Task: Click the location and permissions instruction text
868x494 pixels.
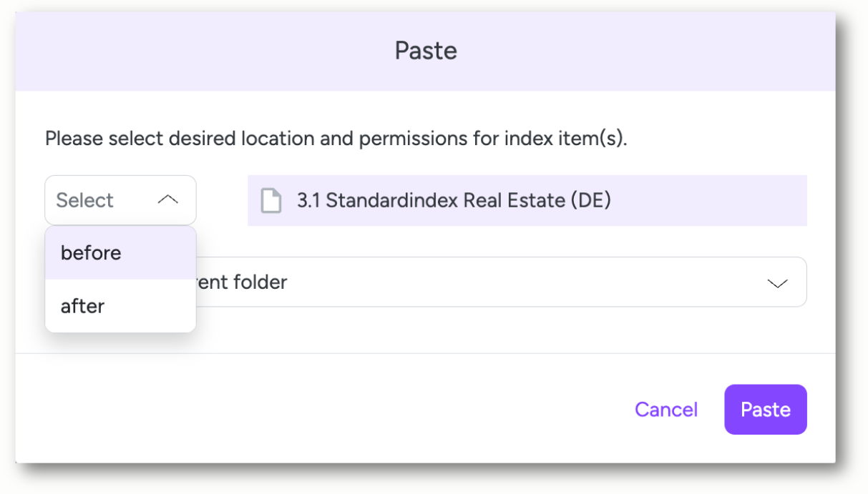Action: click(x=336, y=138)
